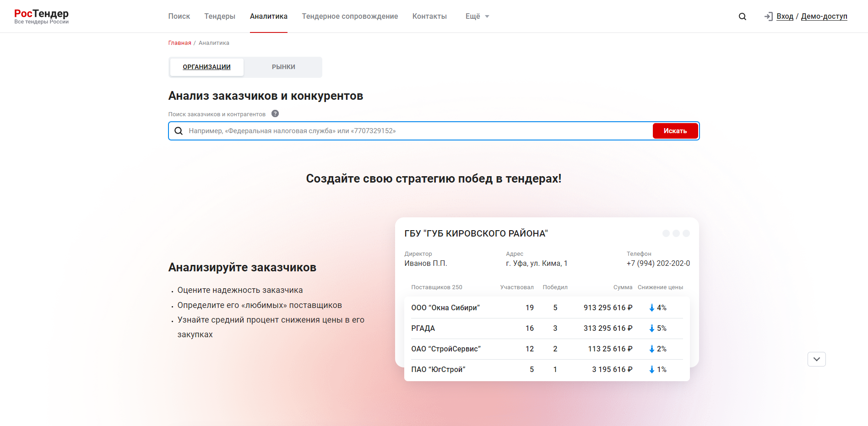Click the Сумма column header
This screenshot has height=426, width=868.
623,287
